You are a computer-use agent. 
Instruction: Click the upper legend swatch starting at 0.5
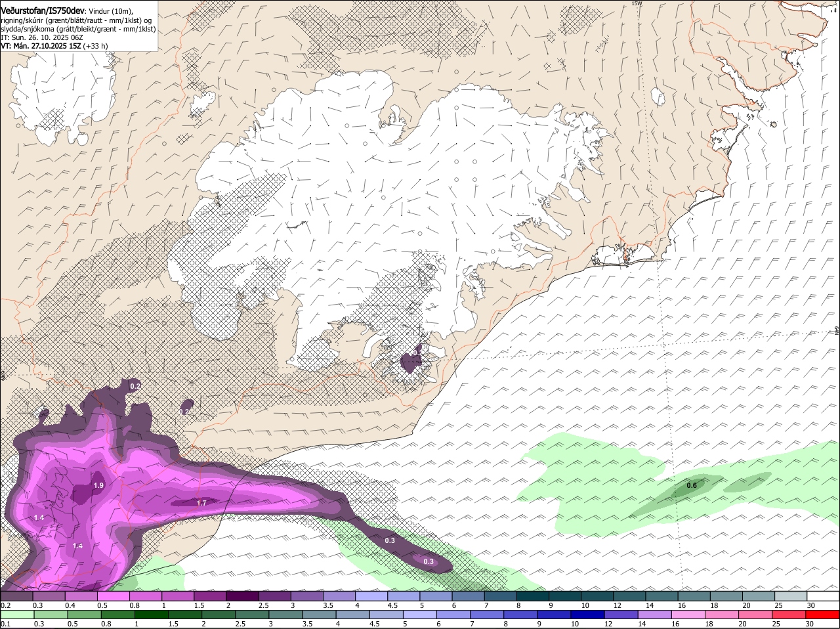(x=113, y=596)
